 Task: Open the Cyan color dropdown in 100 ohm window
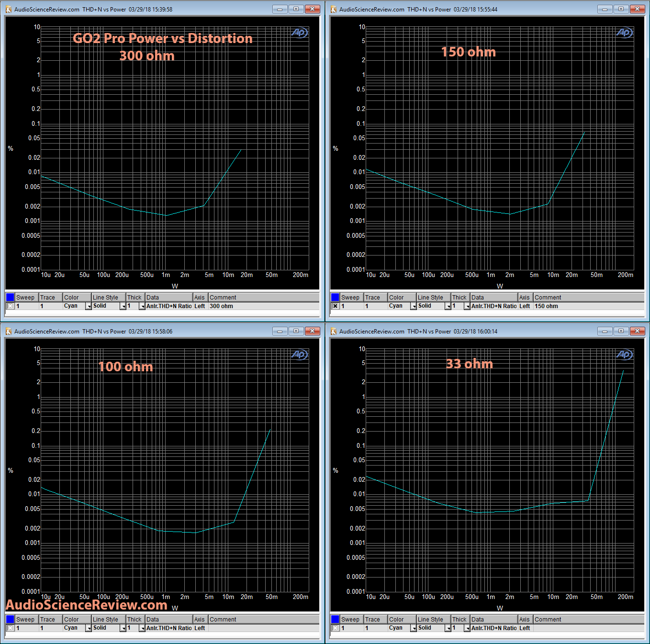pyautogui.click(x=89, y=628)
